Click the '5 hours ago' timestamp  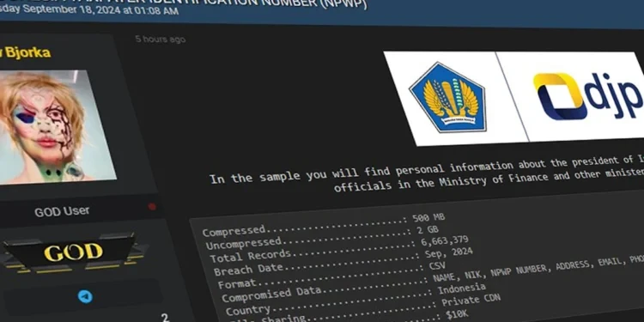161,39
